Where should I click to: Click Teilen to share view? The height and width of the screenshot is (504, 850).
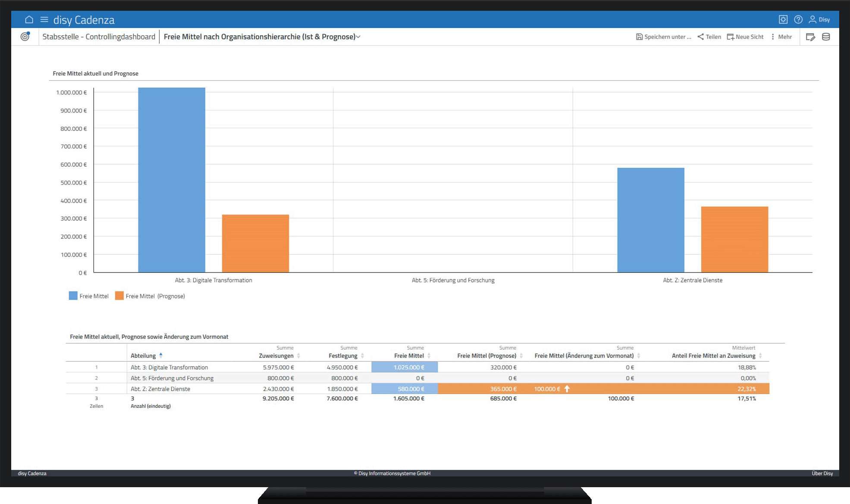[709, 37]
